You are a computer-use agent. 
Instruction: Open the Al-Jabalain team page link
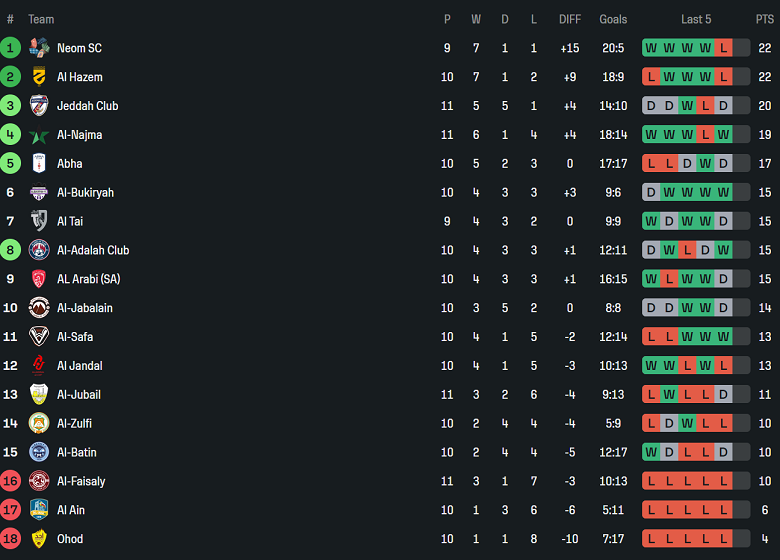click(85, 308)
